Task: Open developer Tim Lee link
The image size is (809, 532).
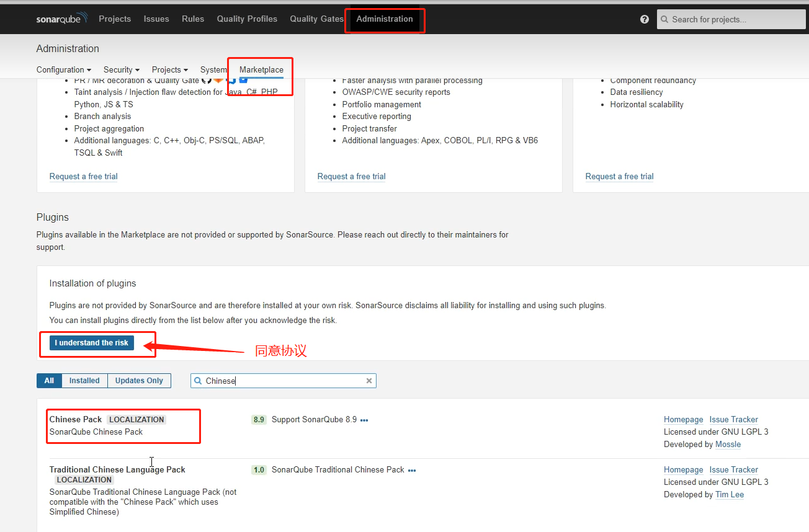Action: point(730,495)
